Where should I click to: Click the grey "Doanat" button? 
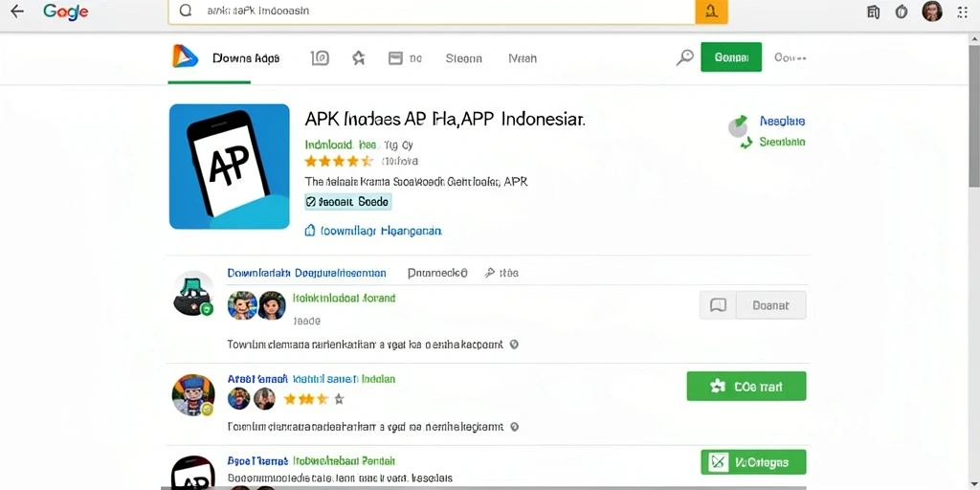(x=770, y=305)
